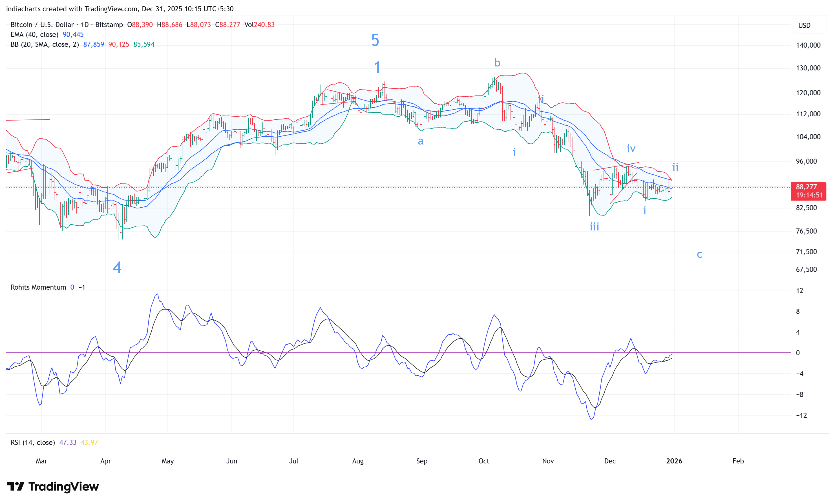The width and height of the screenshot is (835, 504).
Task: Click the wave '4' label near April low
Action: [117, 268]
